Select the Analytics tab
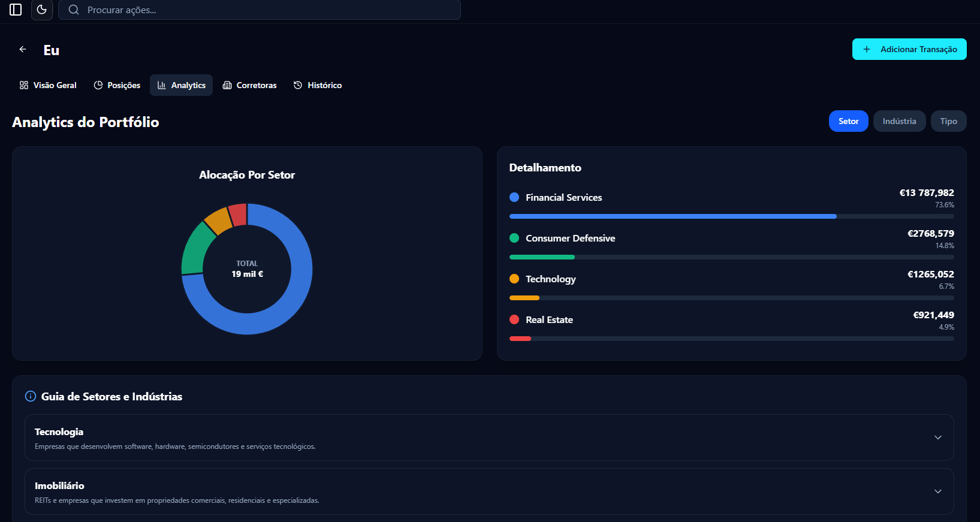Image resolution: width=980 pixels, height=522 pixels. coord(181,85)
